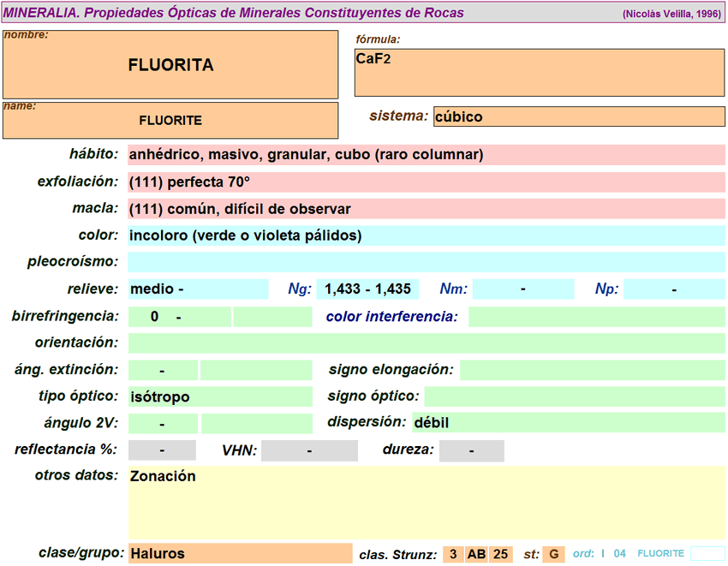Click the st field showing G

[x=554, y=554]
